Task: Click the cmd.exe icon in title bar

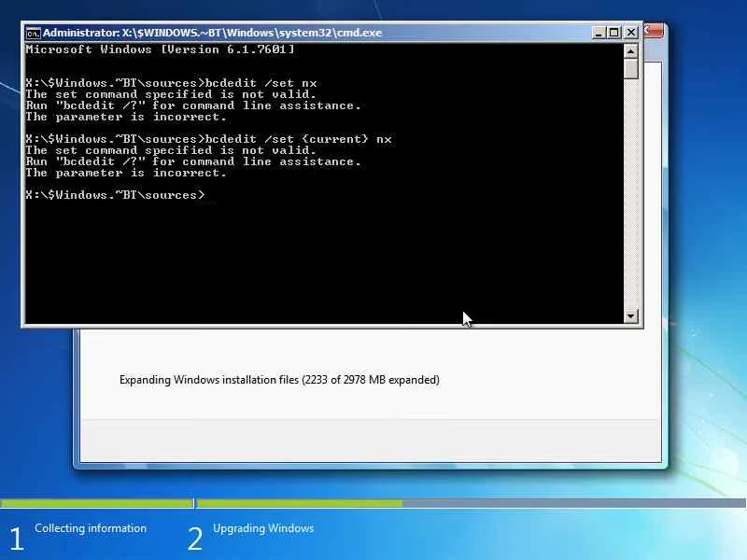Action: tap(34, 33)
